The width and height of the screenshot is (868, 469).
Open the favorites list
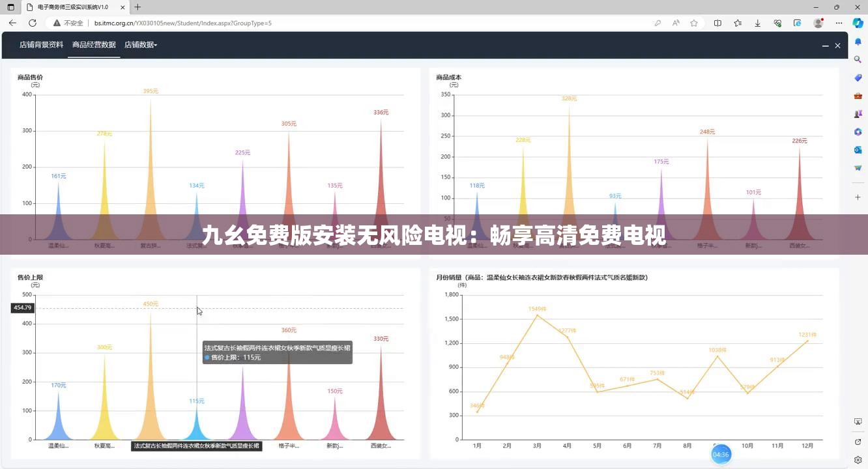click(x=738, y=23)
